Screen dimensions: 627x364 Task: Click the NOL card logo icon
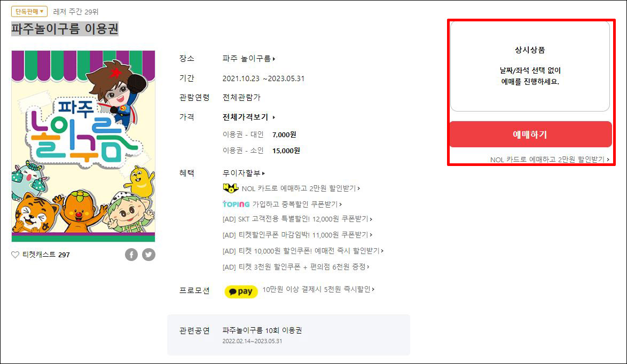pos(231,188)
